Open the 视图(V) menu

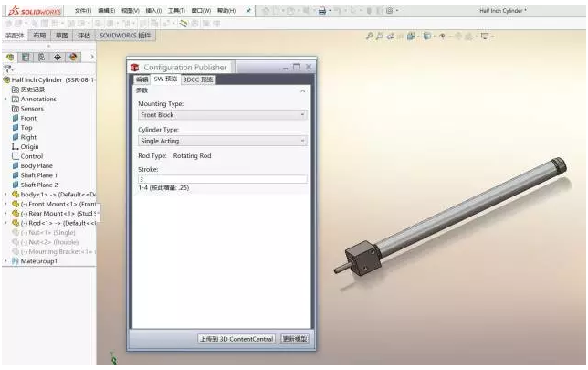tap(131, 11)
